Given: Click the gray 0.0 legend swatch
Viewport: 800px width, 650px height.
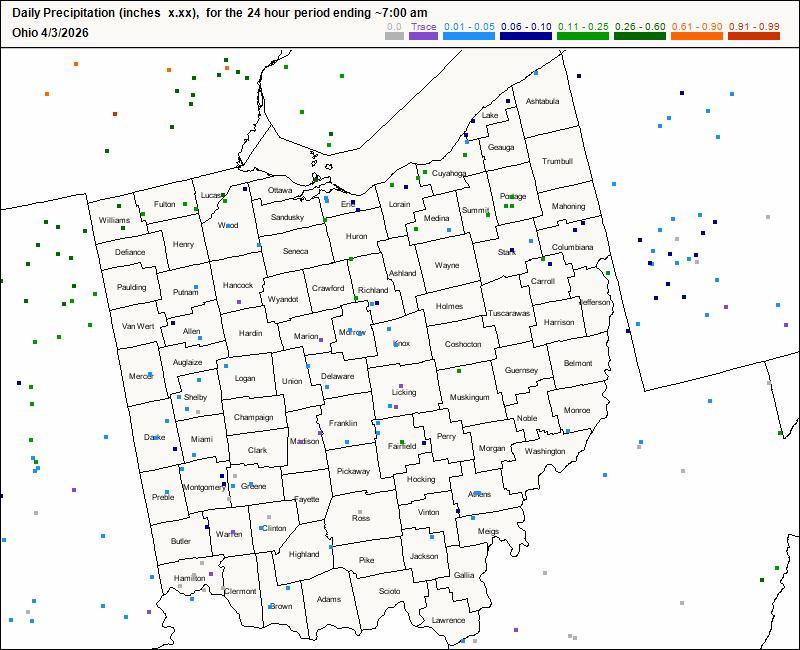Looking at the screenshot, I should click(x=395, y=36).
